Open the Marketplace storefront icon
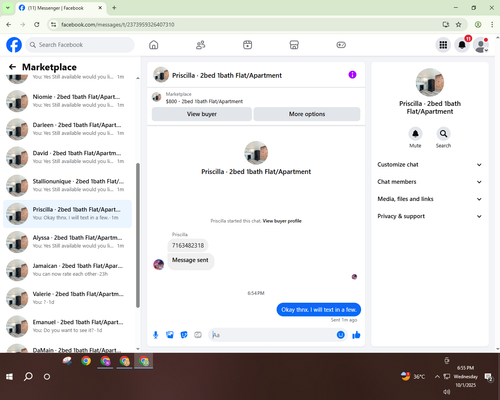This screenshot has width=500, height=400. (x=294, y=45)
